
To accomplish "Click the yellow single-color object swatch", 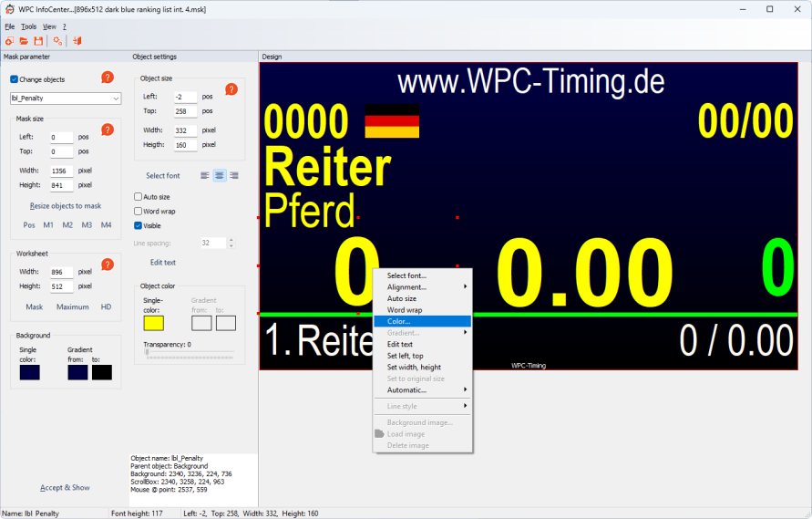I will click(x=153, y=323).
